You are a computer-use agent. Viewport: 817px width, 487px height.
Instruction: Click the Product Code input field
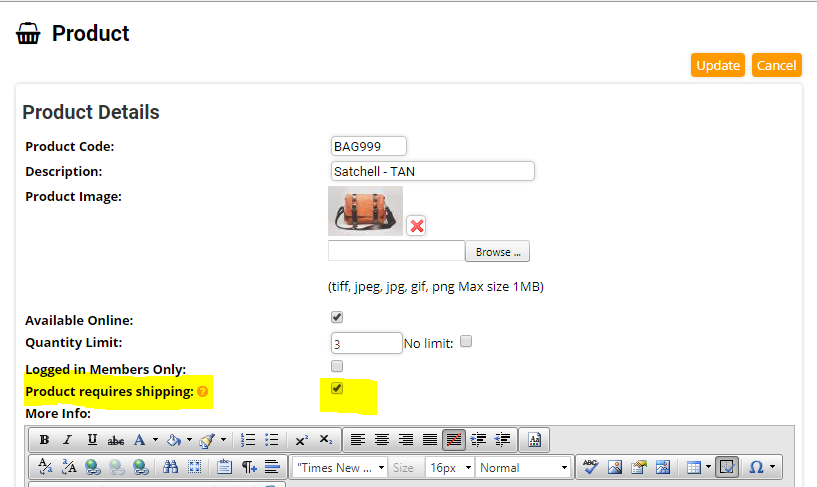point(369,146)
